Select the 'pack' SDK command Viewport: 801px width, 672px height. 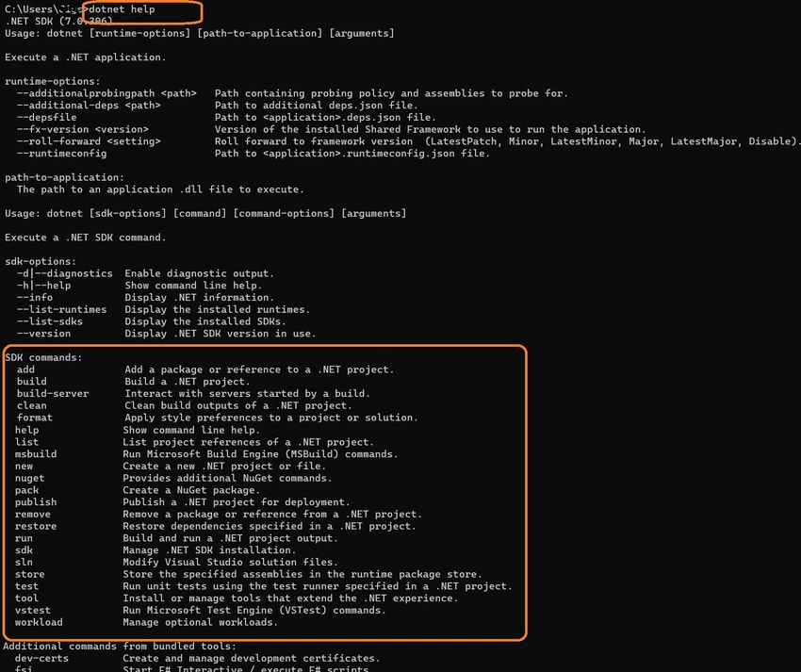tap(26, 490)
